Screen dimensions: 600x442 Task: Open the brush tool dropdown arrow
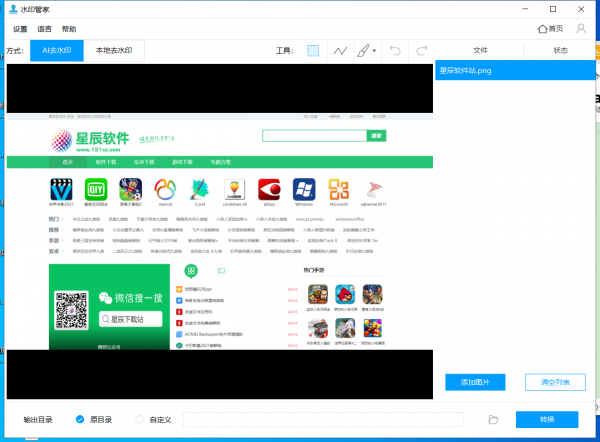click(374, 51)
